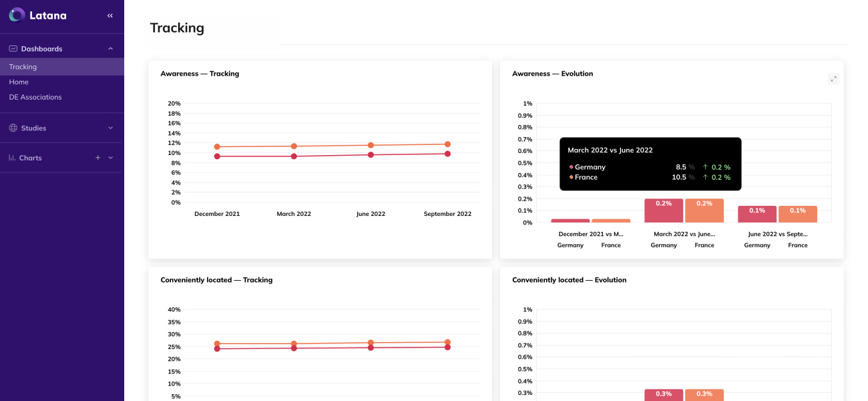Click the March 2022 axis label in Awareness Tracking
Image resolution: width=868 pixels, height=401 pixels.
tap(294, 214)
